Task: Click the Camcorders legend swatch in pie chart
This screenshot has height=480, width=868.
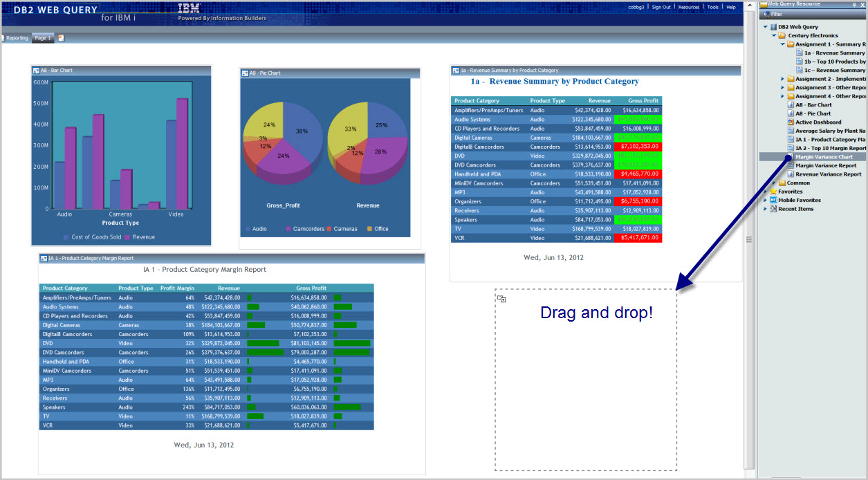Action: click(x=288, y=229)
